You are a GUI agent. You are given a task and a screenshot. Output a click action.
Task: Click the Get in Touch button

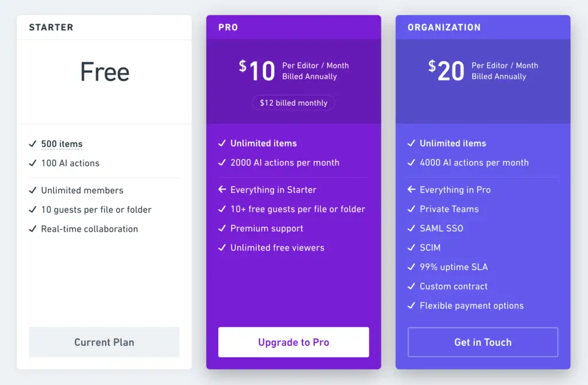click(482, 342)
